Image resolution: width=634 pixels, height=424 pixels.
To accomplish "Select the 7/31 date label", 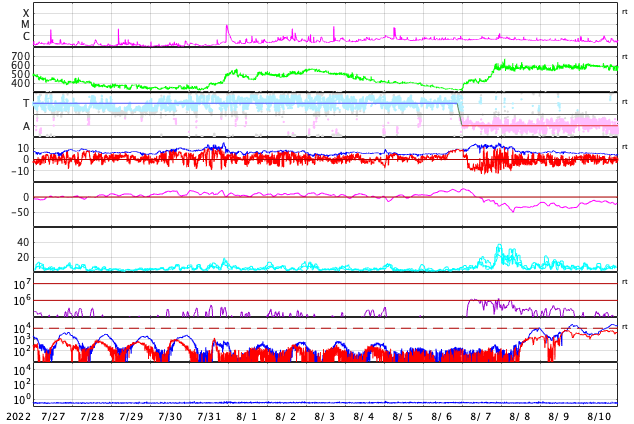I will (x=209, y=417).
